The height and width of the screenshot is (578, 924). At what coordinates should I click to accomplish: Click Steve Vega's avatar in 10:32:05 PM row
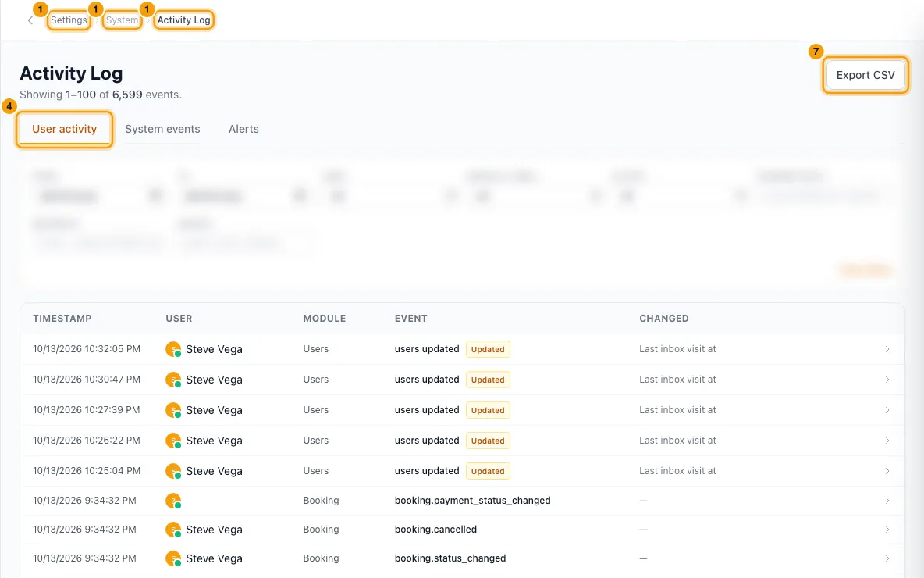pos(173,349)
